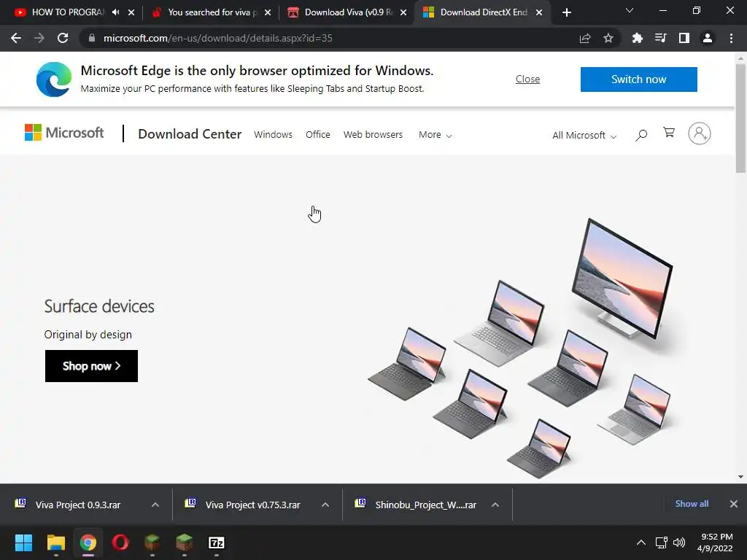Open the tab search chevron
747x560 pixels.
(x=630, y=10)
